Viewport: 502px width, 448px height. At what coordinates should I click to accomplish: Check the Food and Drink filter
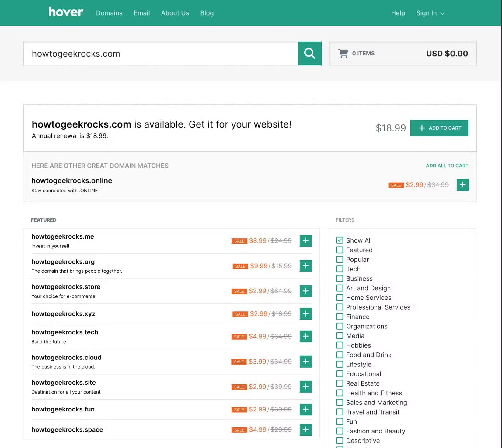(x=340, y=355)
